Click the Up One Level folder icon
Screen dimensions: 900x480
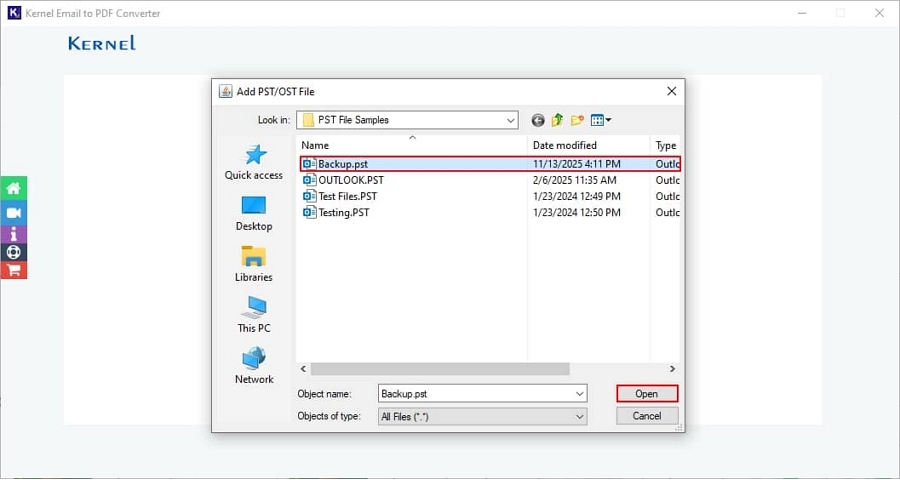click(x=558, y=120)
